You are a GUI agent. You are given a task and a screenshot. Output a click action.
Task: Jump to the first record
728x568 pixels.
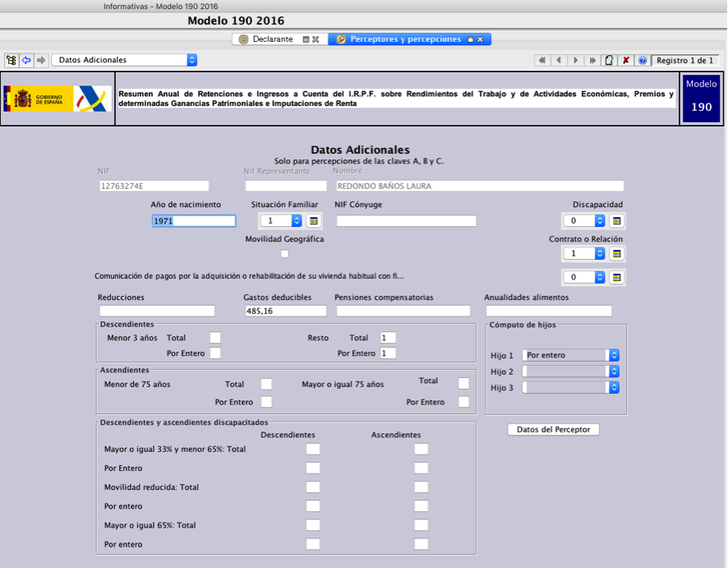541,60
